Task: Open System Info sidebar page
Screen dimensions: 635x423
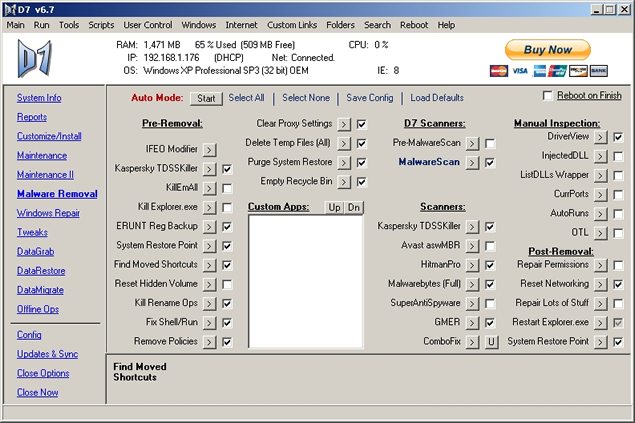Action: (39, 98)
